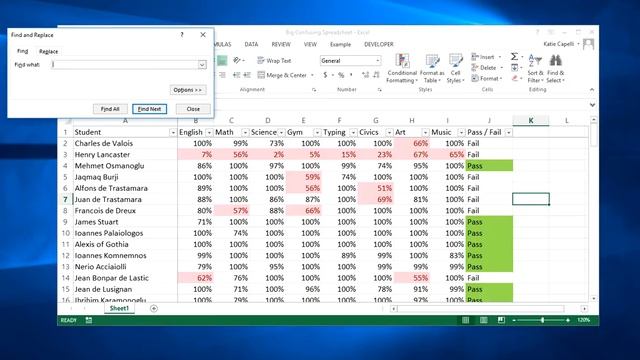Click the Options >> button
Image resolution: width=640 pixels, height=360 pixels.
click(x=188, y=90)
